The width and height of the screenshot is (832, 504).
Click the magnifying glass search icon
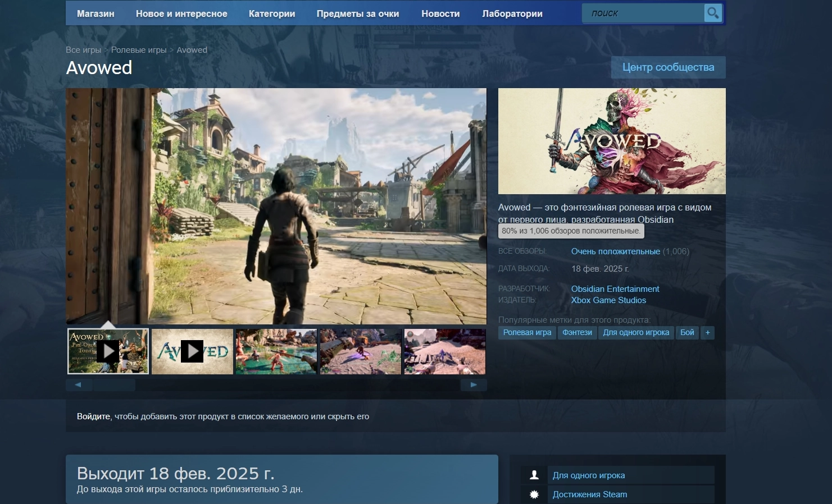pos(712,13)
